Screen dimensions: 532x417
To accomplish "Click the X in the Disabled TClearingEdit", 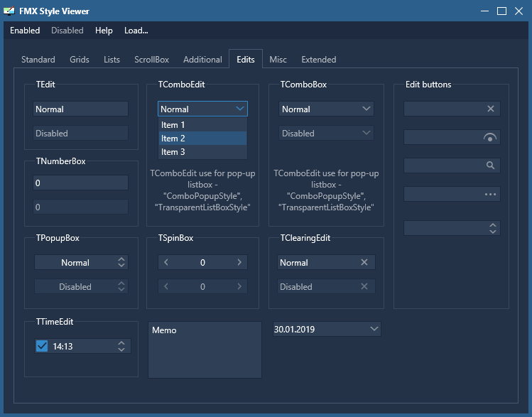I will [364, 286].
